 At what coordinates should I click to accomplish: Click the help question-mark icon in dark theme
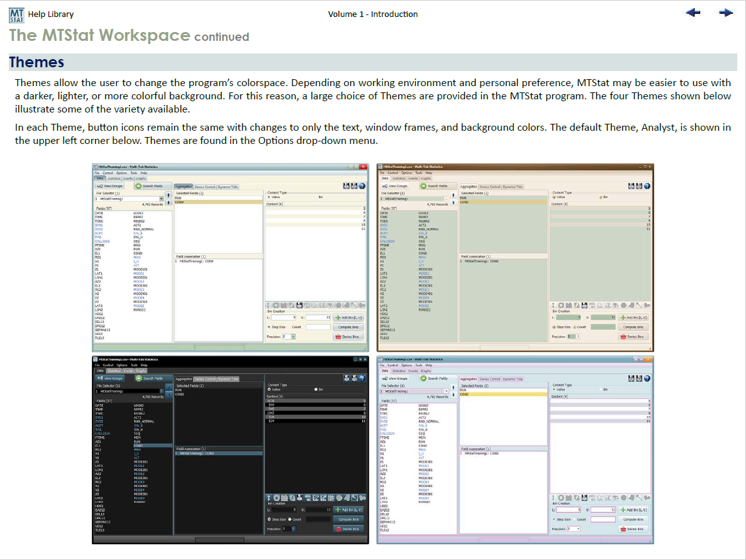(362, 378)
